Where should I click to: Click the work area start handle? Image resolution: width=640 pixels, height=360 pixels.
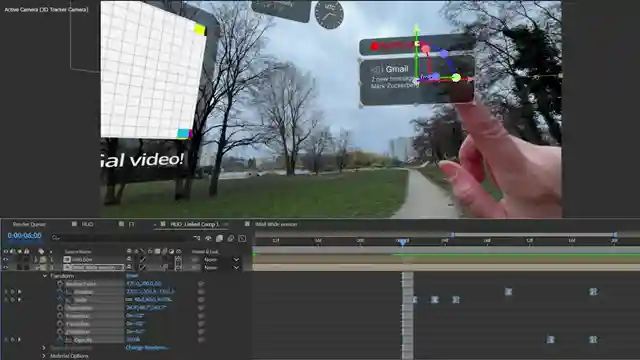pos(452,235)
